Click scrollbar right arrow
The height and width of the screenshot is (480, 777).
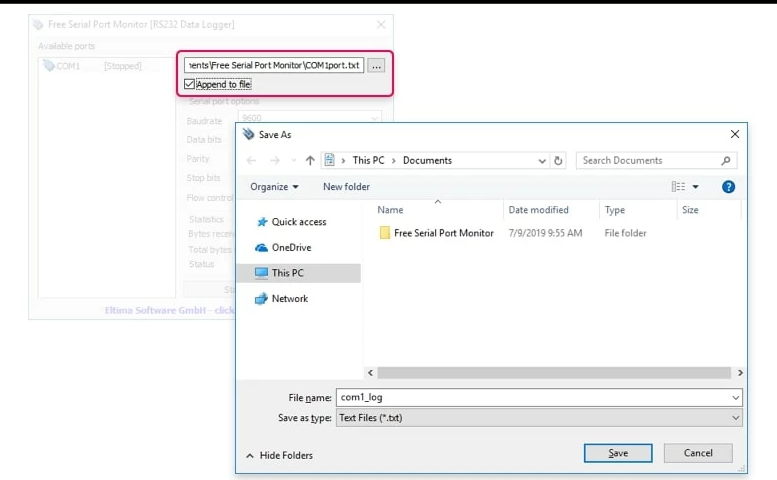[740, 373]
